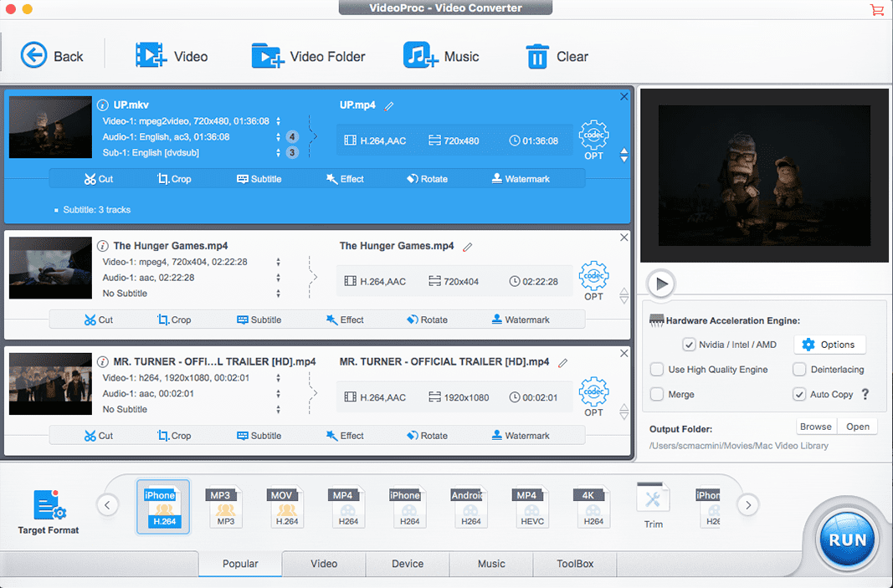Click the Back arrow icon
This screenshot has height=588, width=893.
[34, 56]
